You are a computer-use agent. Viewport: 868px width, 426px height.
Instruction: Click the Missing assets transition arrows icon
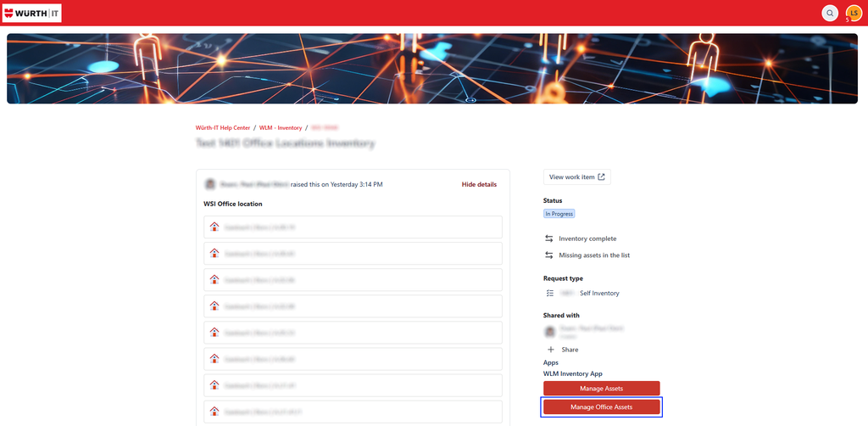pos(549,255)
